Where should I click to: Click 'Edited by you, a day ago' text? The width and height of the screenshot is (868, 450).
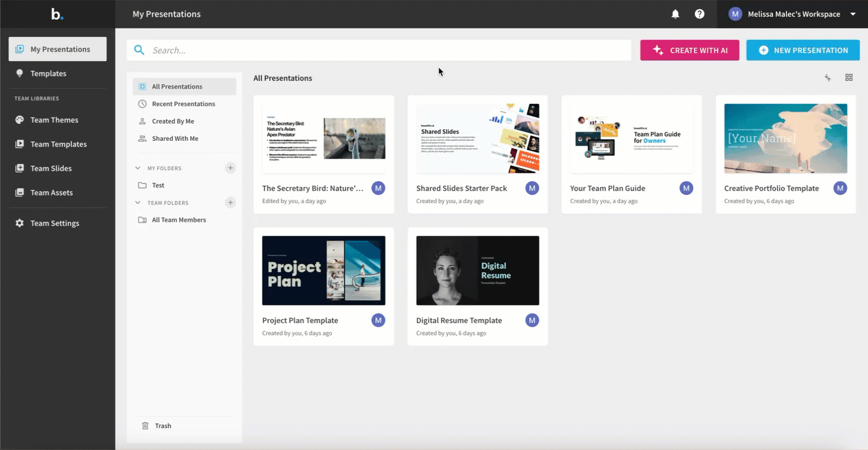pos(294,201)
